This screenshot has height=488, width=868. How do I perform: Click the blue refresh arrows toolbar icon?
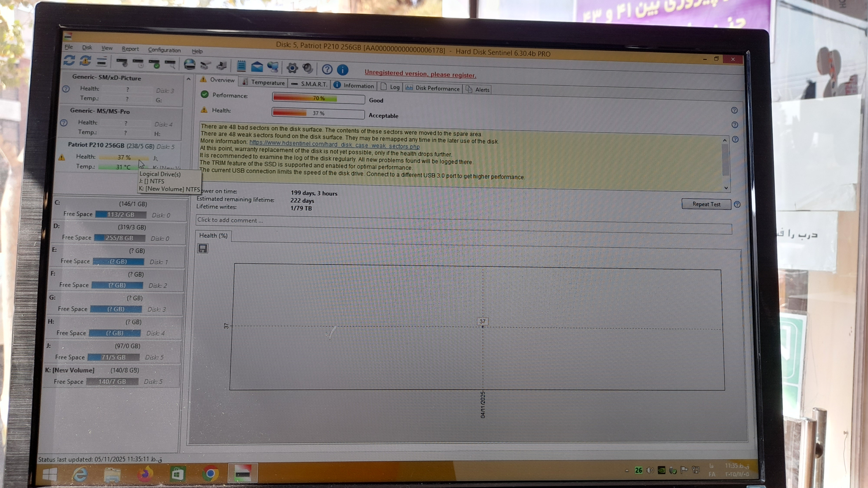[69, 60]
